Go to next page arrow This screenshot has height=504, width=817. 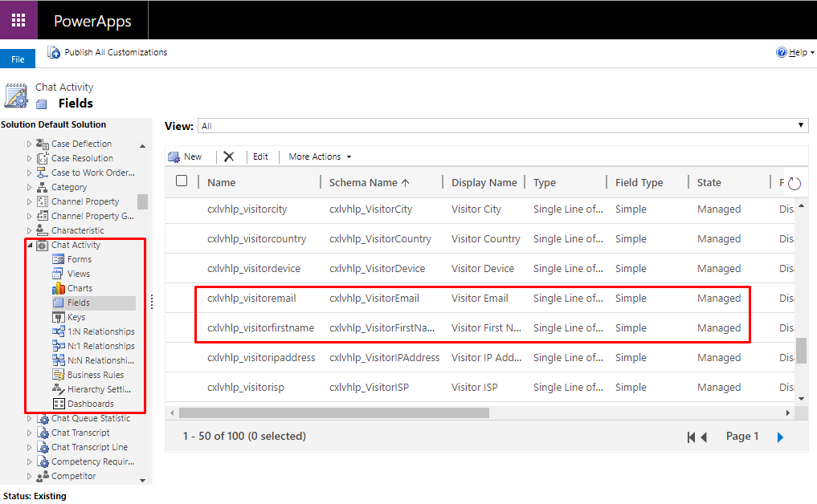point(780,437)
